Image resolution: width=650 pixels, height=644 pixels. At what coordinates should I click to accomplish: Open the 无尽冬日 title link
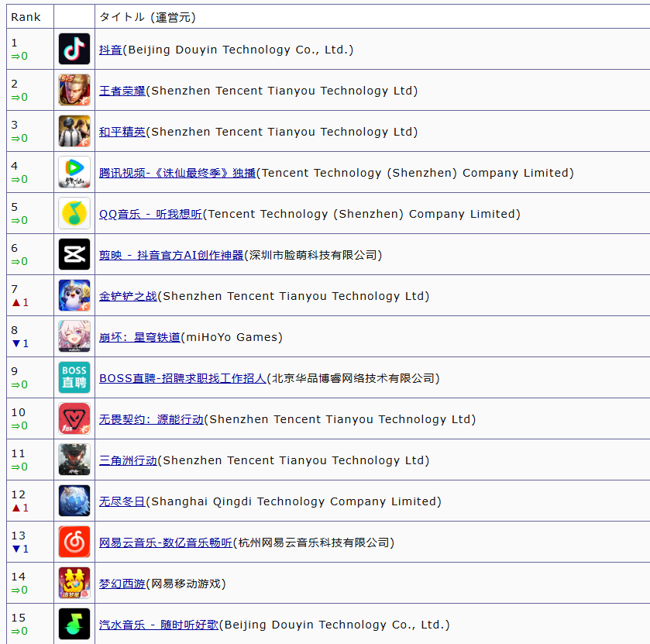click(122, 501)
